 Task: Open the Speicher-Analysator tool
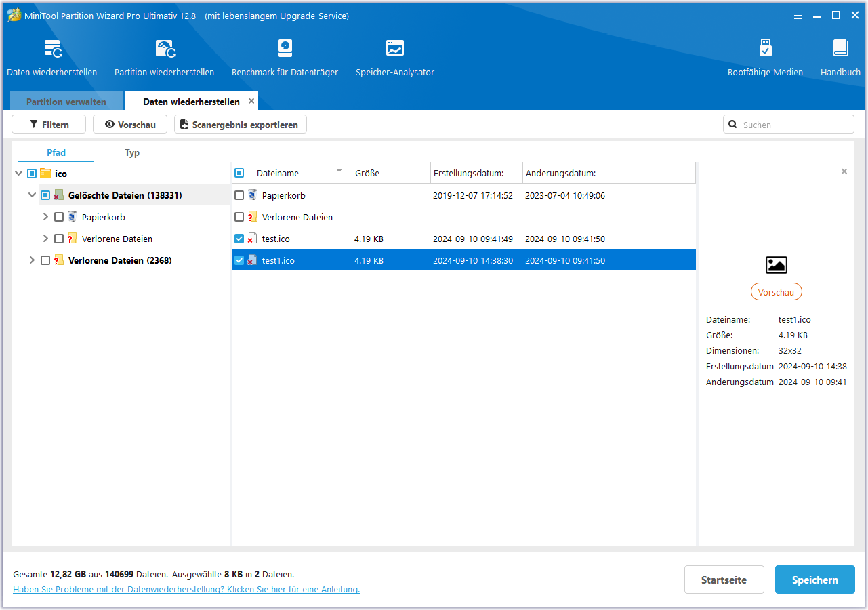coord(395,49)
